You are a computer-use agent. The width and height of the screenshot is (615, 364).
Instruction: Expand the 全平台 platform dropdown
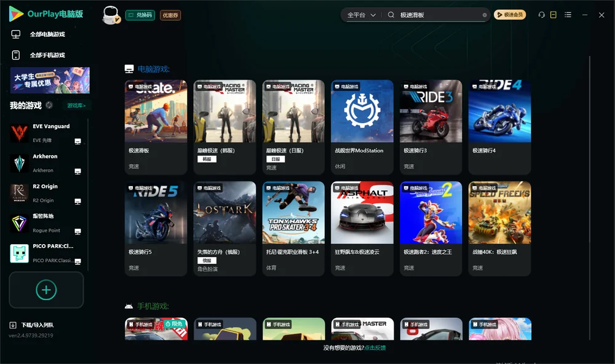(x=361, y=15)
